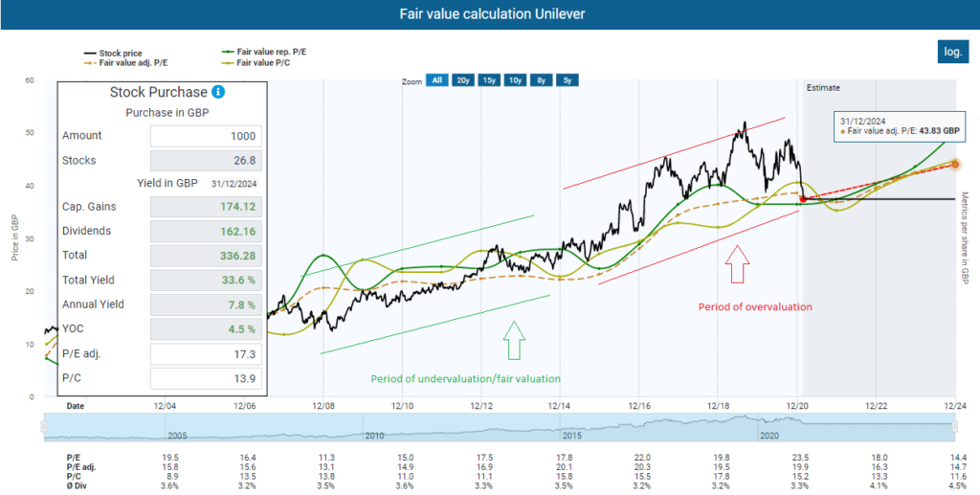980x495 pixels.
Task: Click the Fair value calculation Unilever title
Action: tap(493, 13)
